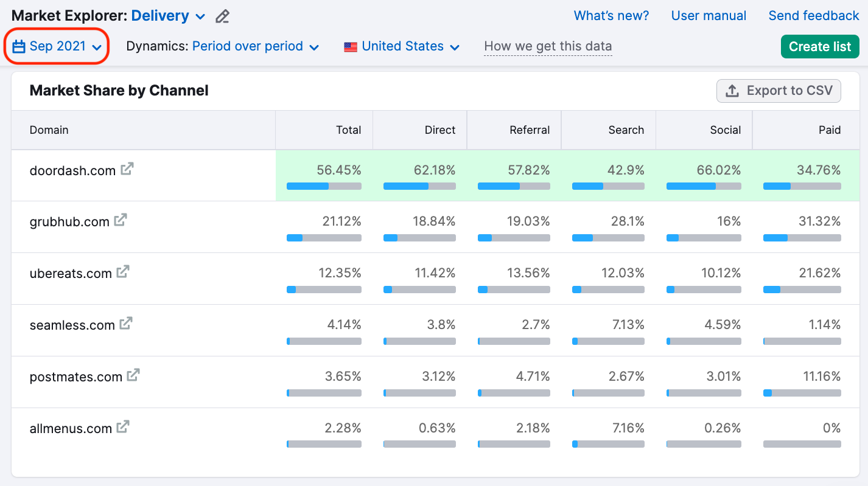Sort by the Direct column header
868x486 pixels.
tap(440, 130)
